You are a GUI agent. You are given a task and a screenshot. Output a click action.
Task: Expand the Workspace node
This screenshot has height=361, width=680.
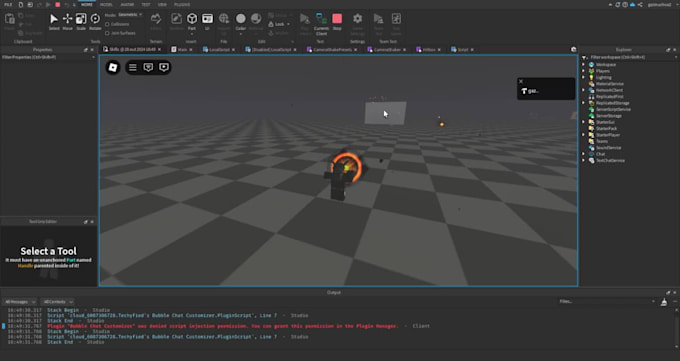click(x=583, y=65)
